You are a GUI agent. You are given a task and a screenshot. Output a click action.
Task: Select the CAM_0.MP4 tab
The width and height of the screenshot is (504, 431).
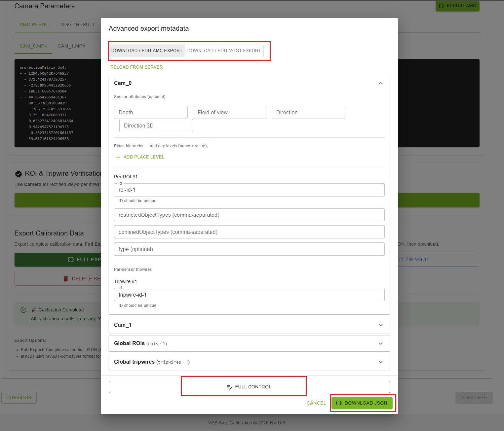coord(33,46)
